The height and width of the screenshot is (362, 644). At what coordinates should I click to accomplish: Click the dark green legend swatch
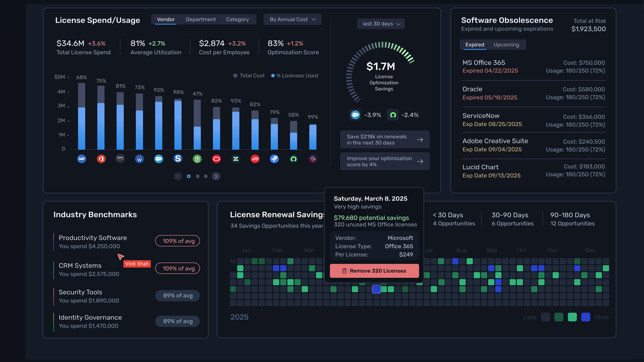(x=559, y=317)
